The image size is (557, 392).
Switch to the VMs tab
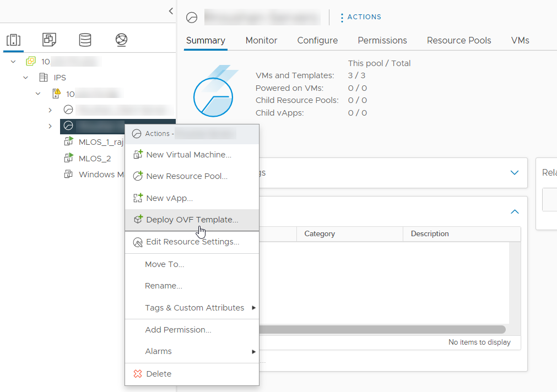tap(520, 41)
